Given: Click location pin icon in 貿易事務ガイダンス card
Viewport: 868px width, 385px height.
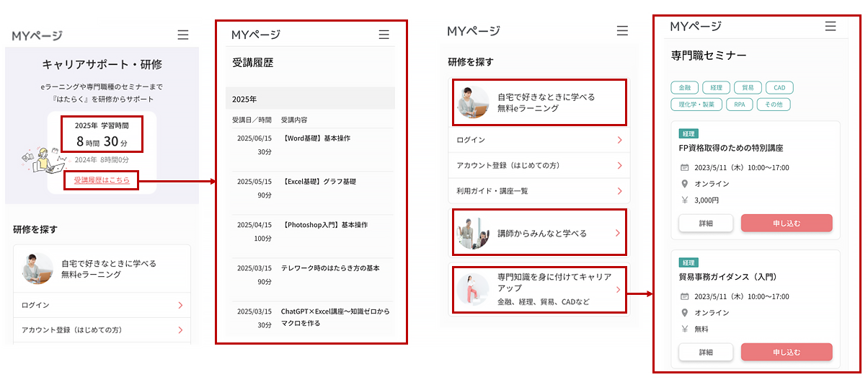Looking at the screenshot, I should coord(684,313).
